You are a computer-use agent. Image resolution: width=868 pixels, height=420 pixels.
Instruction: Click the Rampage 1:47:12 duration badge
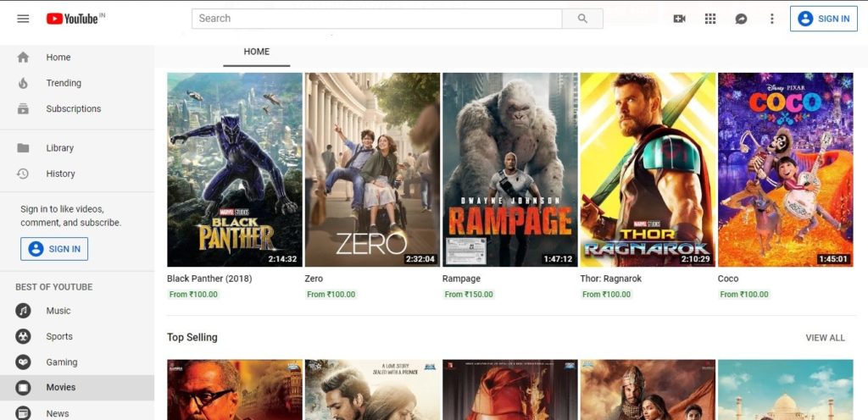click(x=558, y=258)
